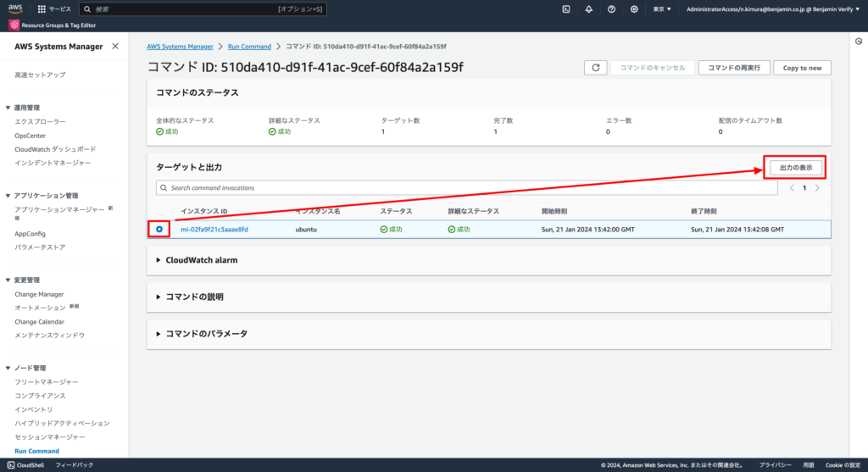Viewport: 868px width, 472px height.
Task: Expand the コマンドの説明 section
Action: 190,297
